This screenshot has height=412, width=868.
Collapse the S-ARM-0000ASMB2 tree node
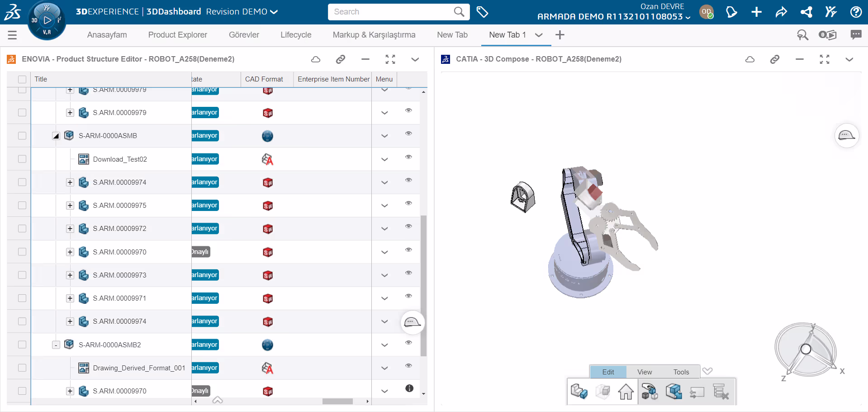tap(56, 345)
